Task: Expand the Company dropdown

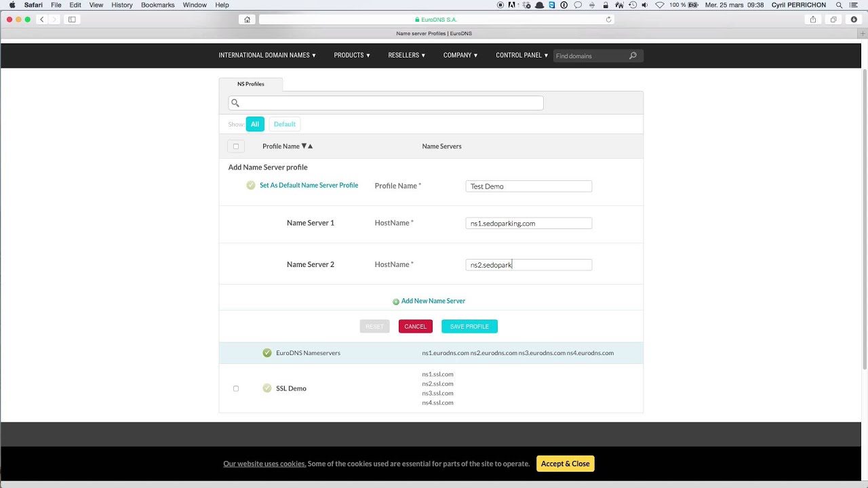Action: pos(460,56)
